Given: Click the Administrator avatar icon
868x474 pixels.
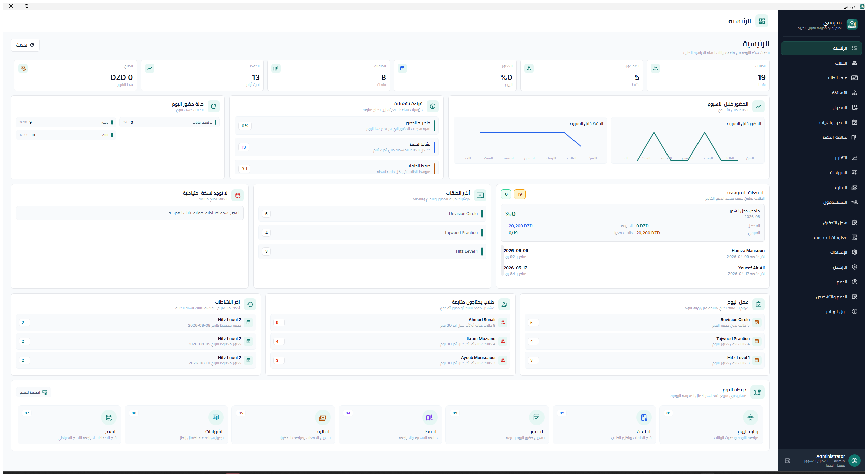Looking at the screenshot, I should (855, 461).
